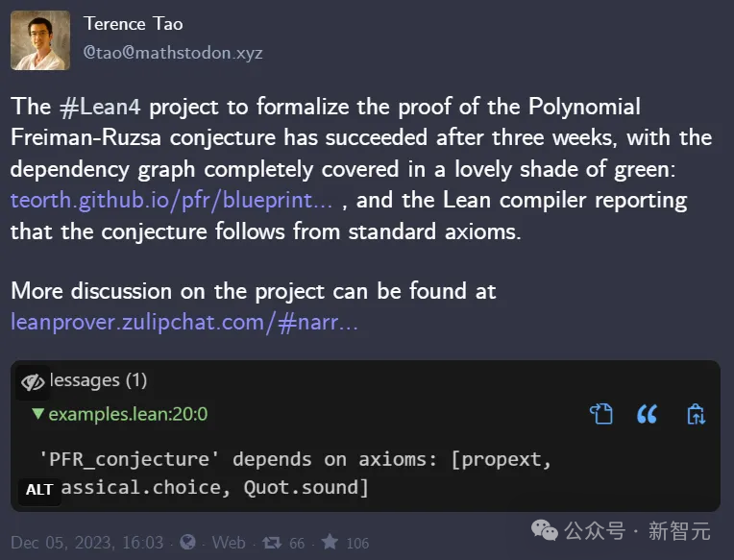
Task: Open the leanprover.zulipchat.com link
Action: tap(184, 322)
